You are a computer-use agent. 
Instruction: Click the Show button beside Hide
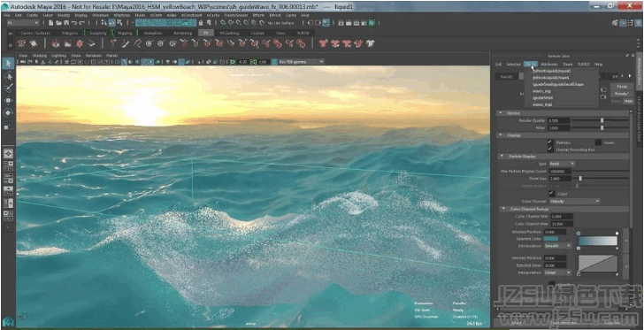coord(616,101)
